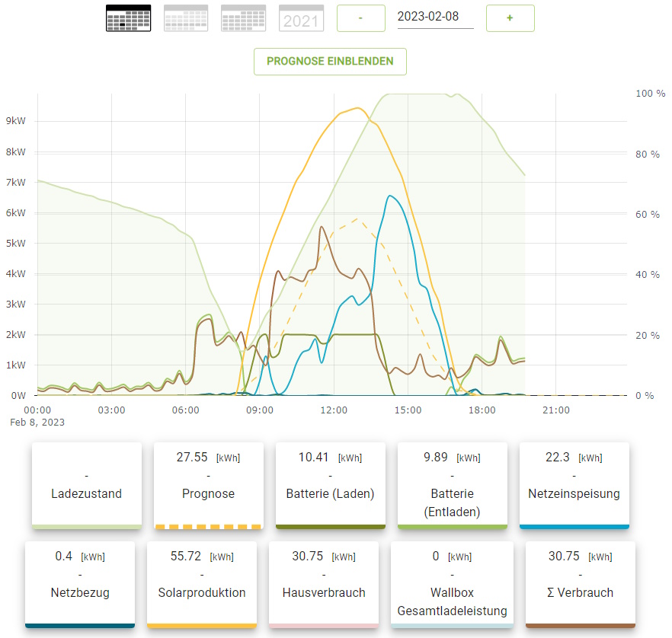
Task: Toggle the Prognose series card
Action: [208, 486]
